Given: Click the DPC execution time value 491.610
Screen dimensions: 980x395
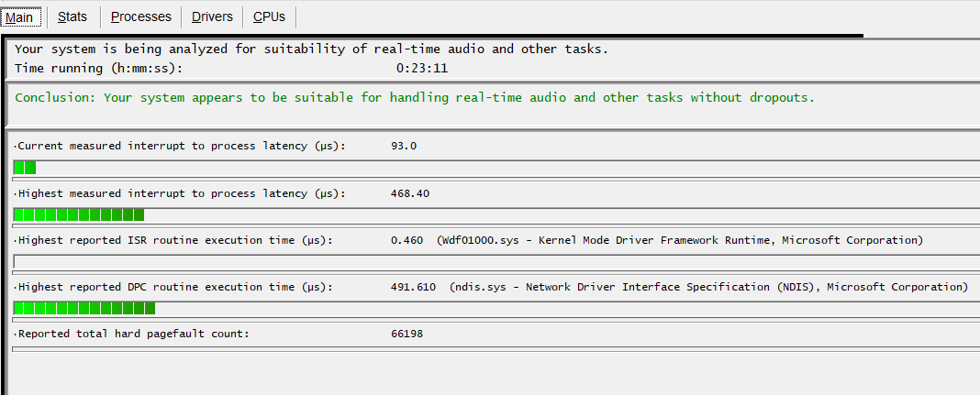Looking at the screenshot, I should (414, 287).
